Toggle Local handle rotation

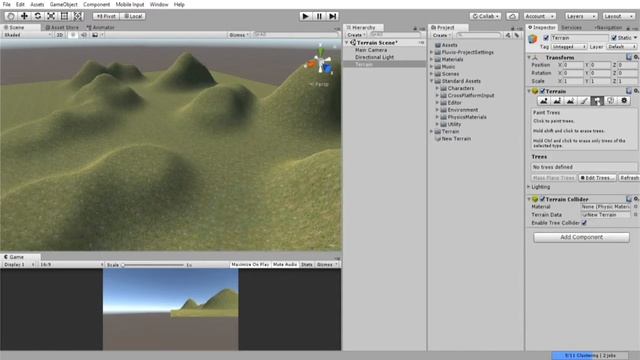click(133, 16)
